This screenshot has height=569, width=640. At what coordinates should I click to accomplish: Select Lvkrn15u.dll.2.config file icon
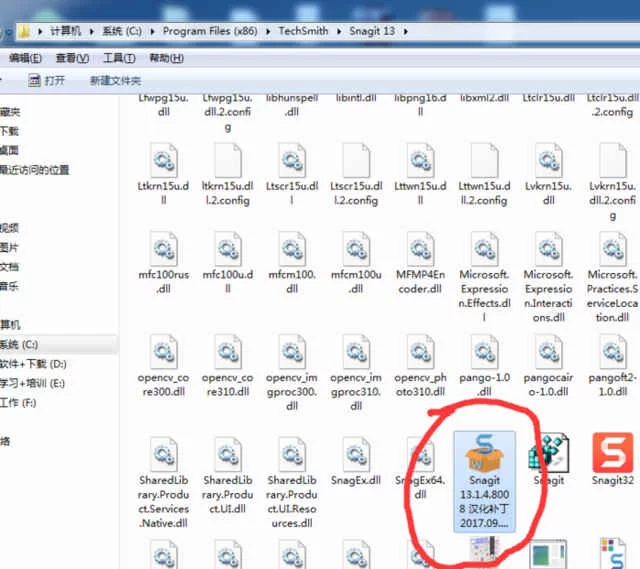612,160
